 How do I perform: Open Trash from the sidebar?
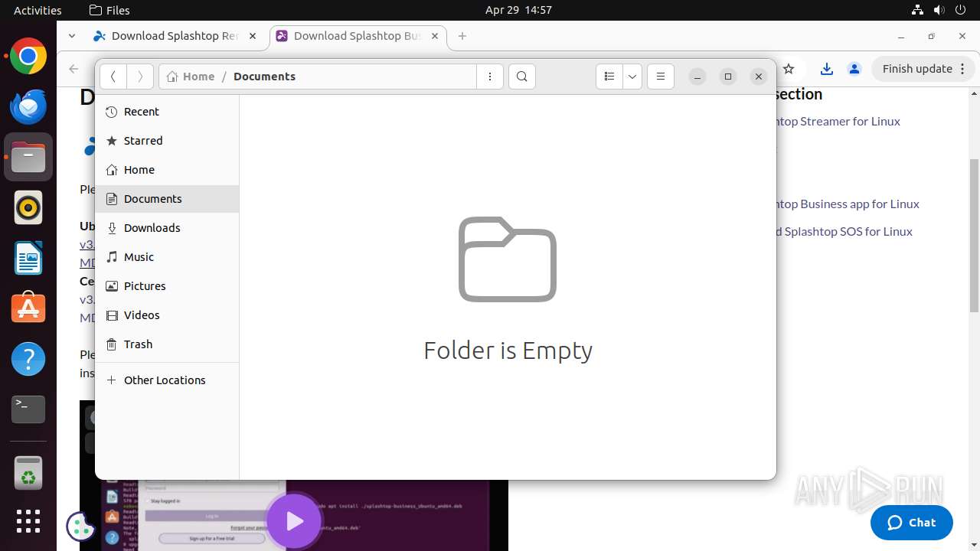pos(167,344)
